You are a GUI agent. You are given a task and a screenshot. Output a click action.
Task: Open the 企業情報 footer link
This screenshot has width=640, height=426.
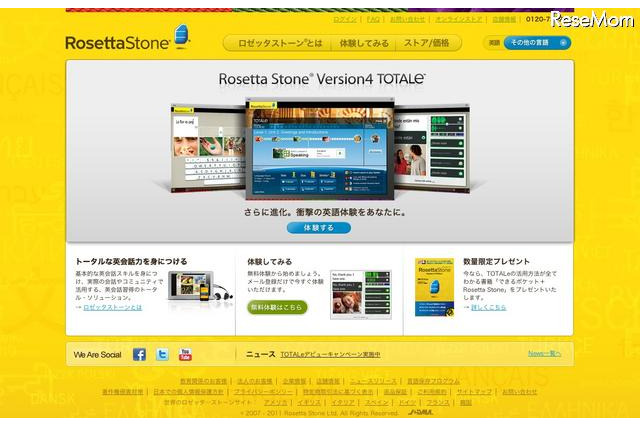click(294, 381)
